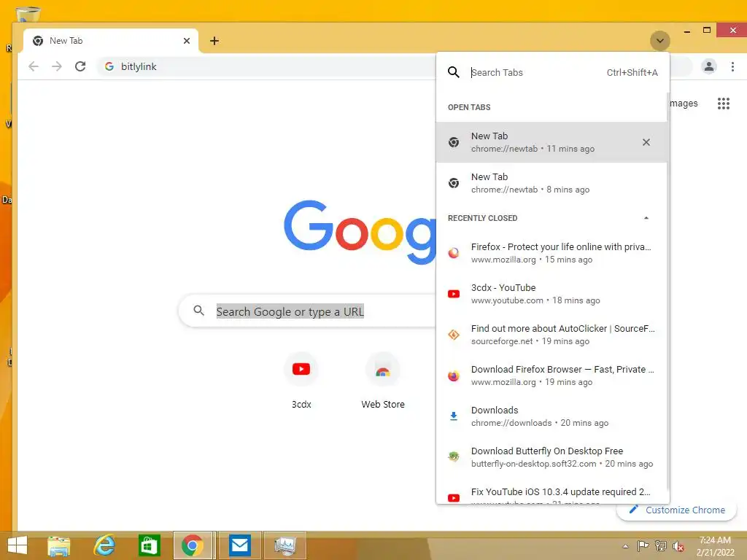747x560 pixels.
Task: Reopen Firefox - Protect your life online entry
Action: [551, 253]
